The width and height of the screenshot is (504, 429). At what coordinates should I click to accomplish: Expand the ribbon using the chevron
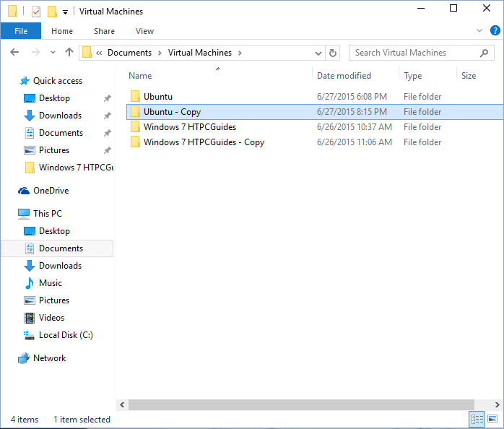479,31
